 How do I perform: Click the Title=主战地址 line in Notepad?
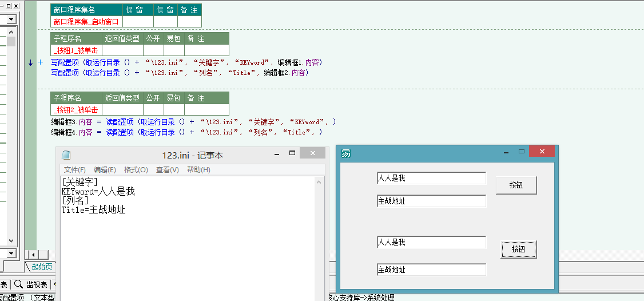tap(94, 209)
